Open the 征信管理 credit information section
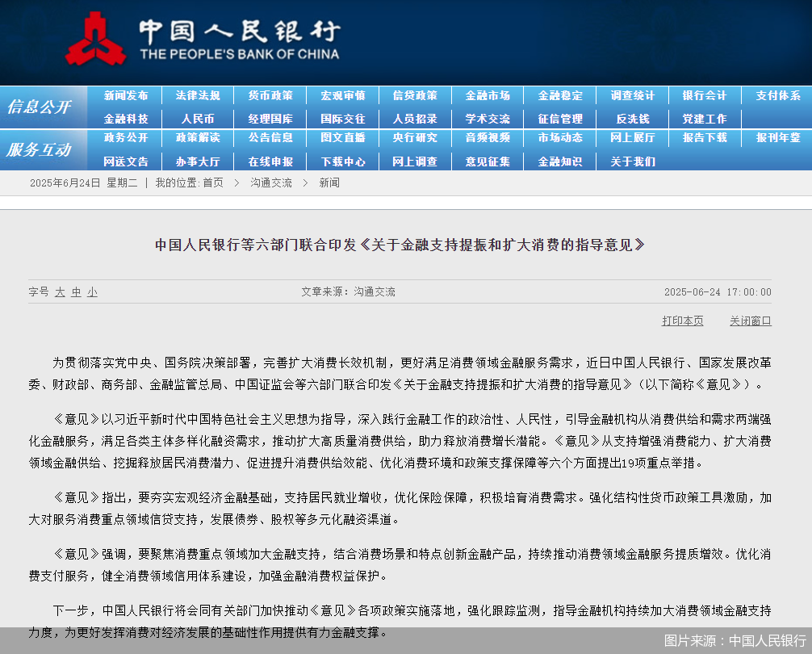 [x=559, y=118]
